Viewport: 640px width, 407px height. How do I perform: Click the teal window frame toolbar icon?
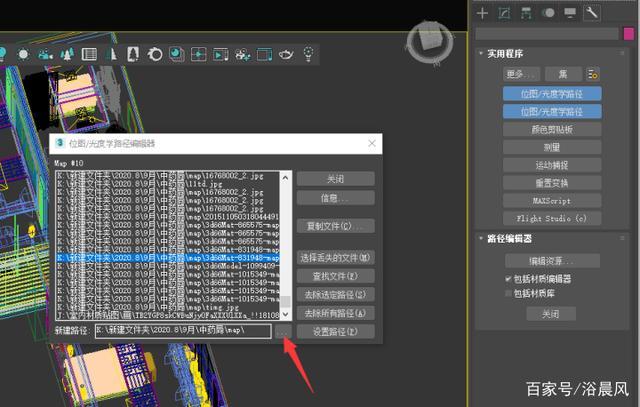coord(264,54)
